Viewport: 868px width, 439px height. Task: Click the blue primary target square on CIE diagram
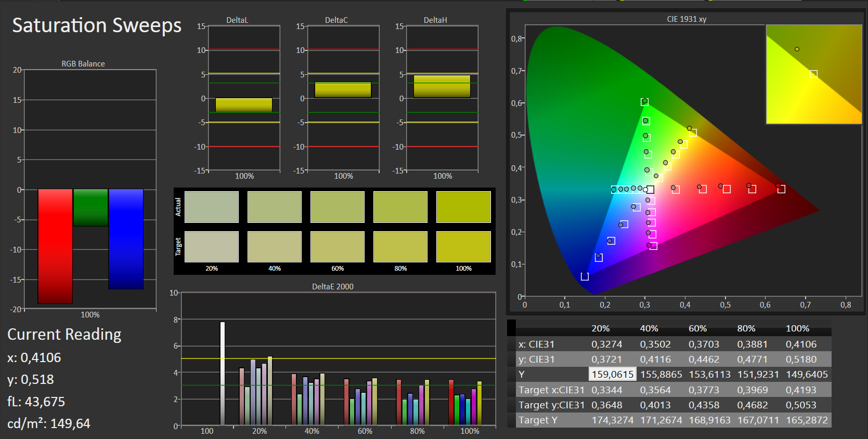(x=585, y=276)
